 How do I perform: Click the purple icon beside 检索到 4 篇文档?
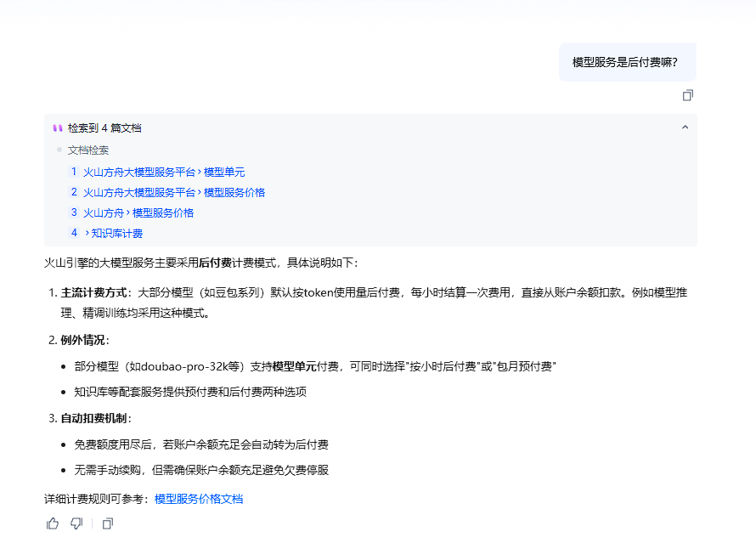coord(58,127)
